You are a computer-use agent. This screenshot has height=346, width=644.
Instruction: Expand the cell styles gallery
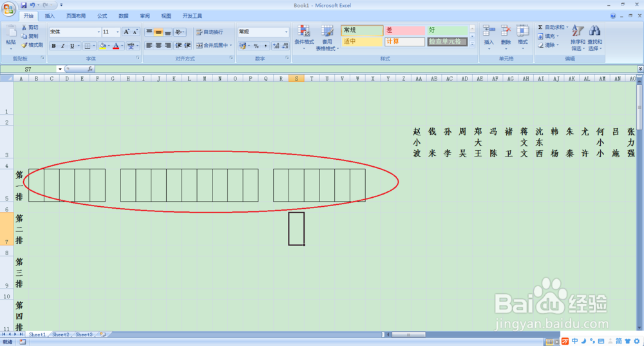[x=472, y=44]
